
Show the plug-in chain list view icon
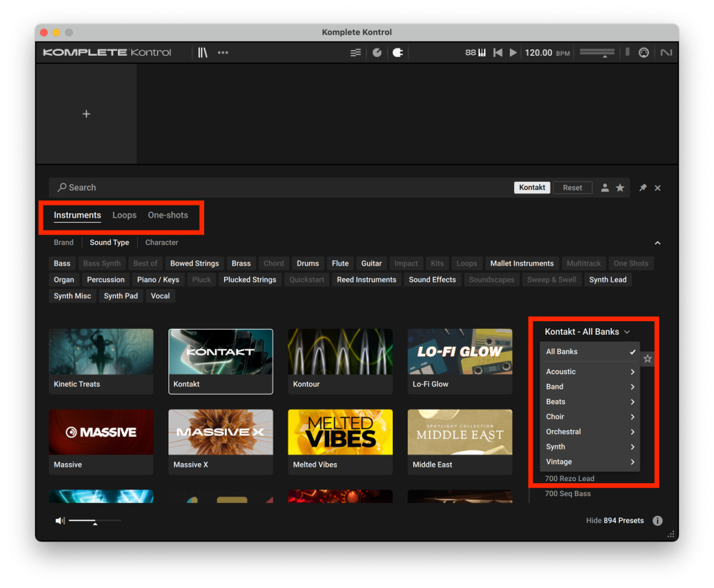pos(356,53)
